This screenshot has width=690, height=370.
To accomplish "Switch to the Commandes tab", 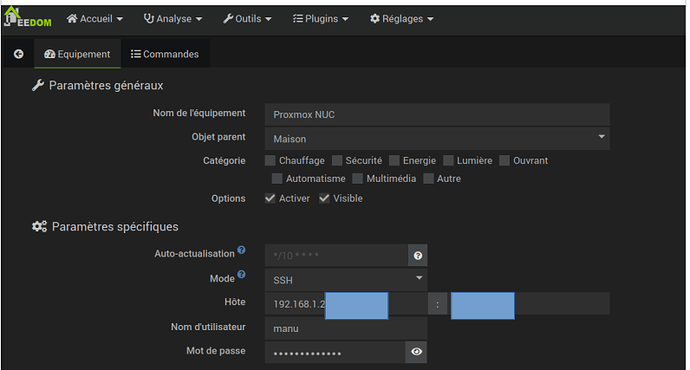I will [x=165, y=54].
